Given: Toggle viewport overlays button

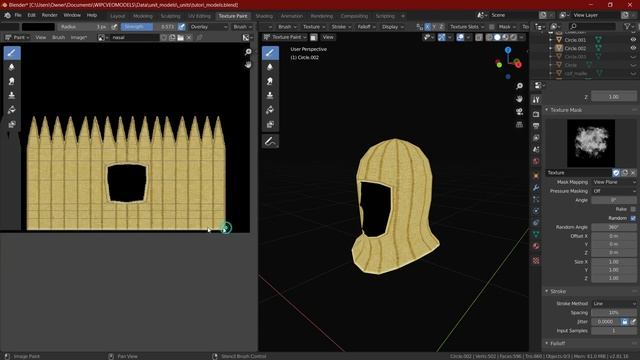Looking at the screenshot, I should [x=460, y=37].
